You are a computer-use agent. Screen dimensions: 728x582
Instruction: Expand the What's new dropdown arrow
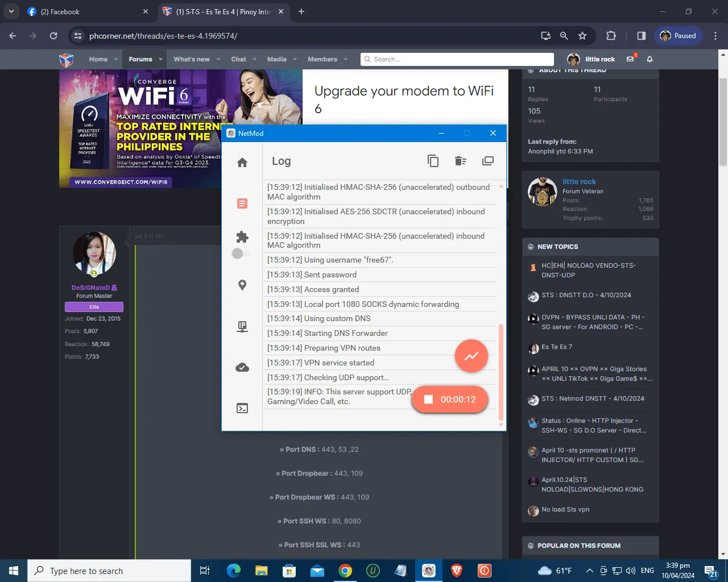218,59
